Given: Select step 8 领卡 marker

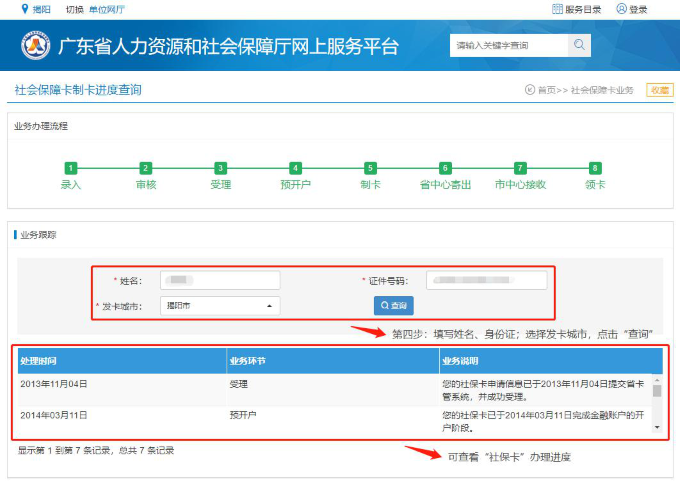Looking at the screenshot, I should pyautogui.click(x=595, y=168).
